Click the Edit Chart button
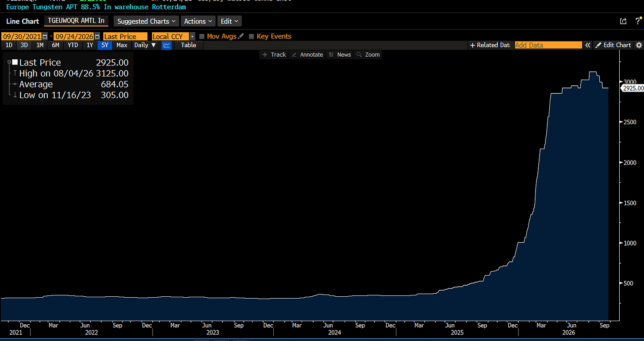644x341 pixels. 613,45
